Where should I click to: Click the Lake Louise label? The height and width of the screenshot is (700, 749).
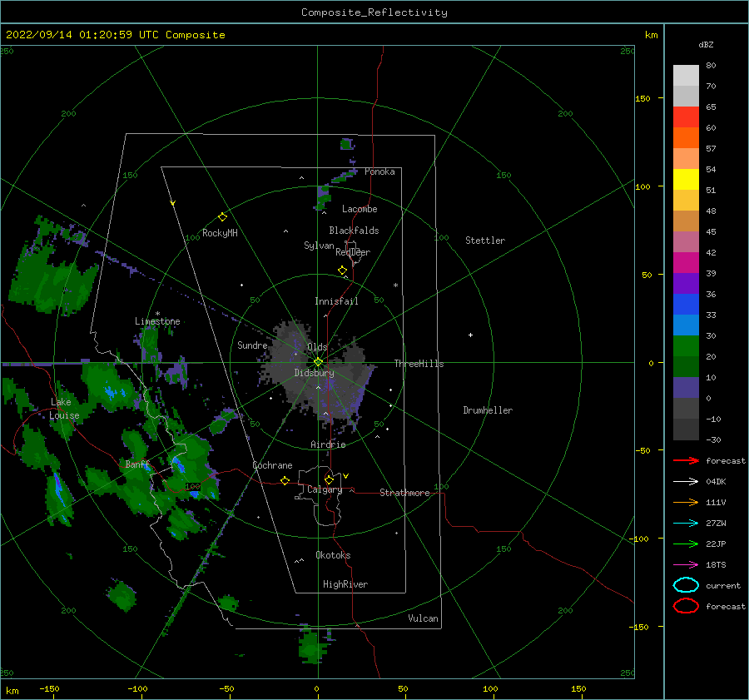coord(64,409)
